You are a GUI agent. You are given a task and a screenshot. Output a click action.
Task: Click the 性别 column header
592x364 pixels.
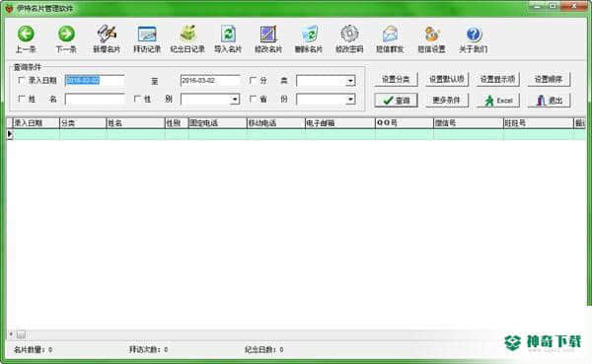[177, 123]
